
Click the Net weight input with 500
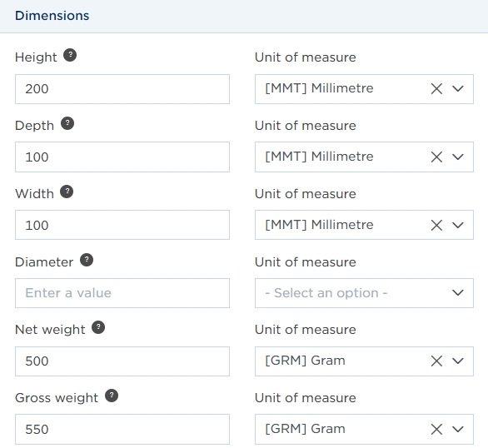coord(122,361)
